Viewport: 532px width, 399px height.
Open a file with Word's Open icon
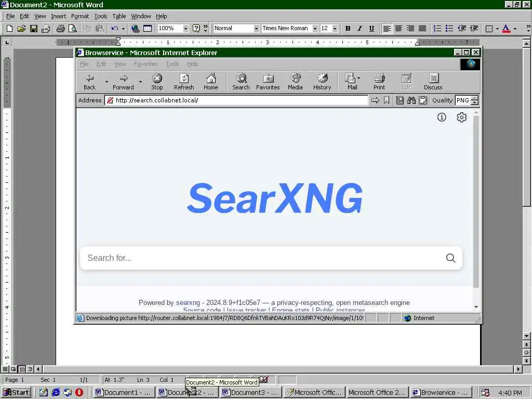pyautogui.click(x=21, y=29)
